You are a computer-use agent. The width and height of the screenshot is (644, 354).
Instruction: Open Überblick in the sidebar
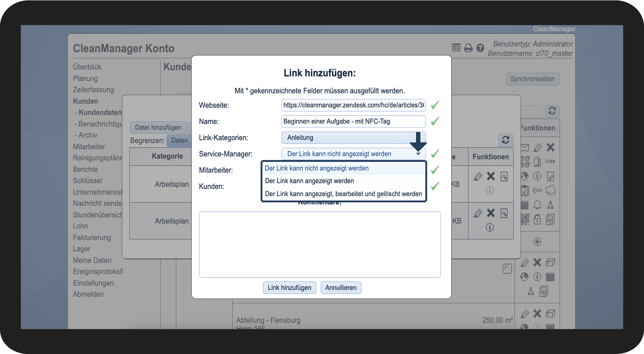point(87,67)
